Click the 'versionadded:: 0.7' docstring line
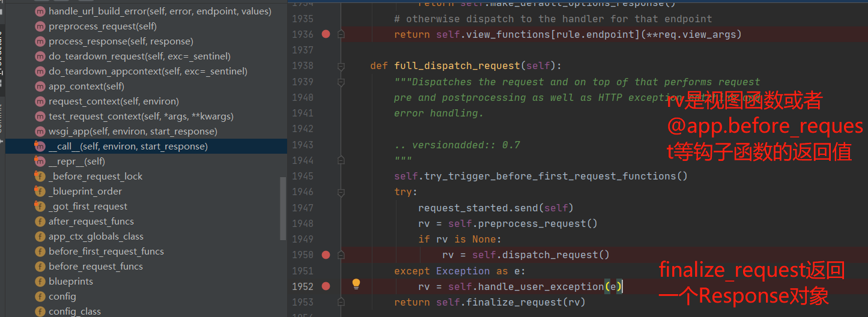The image size is (868, 317). [x=457, y=145]
